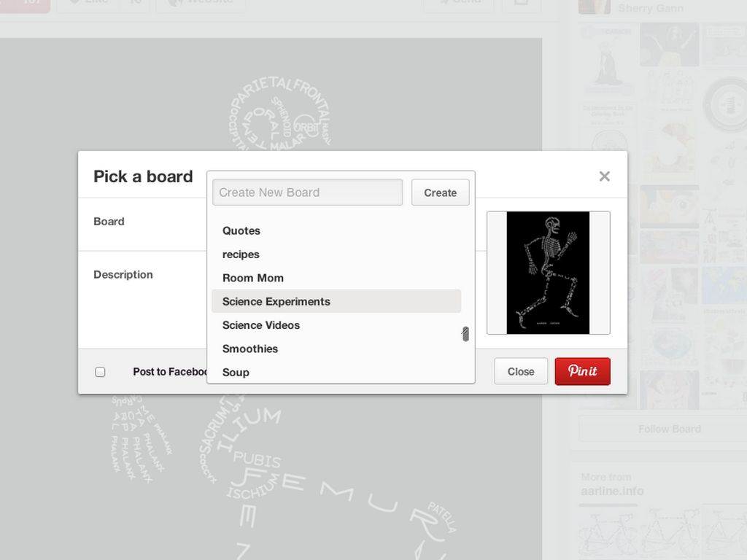Pick the Soup board
747x560 pixels.
[236, 372]
